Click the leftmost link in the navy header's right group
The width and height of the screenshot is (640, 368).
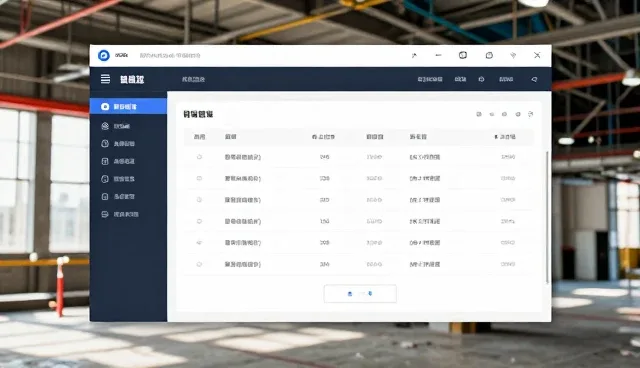(x=430, y=79)
